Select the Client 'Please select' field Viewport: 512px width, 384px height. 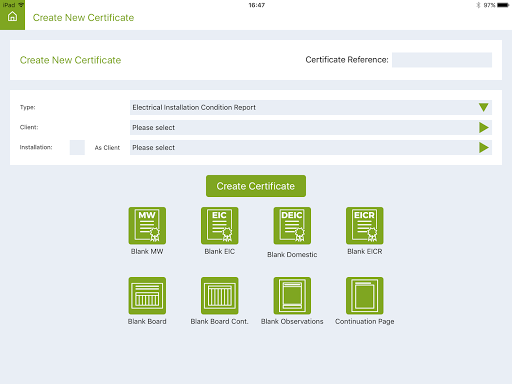pyautogui.click(x=311, y=127)
